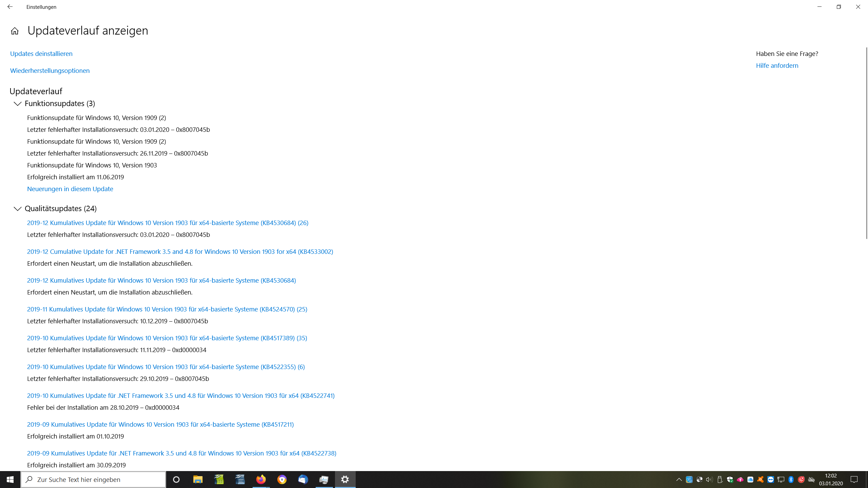
Task: Open .NET Framework KB4533002 update link
Action: coord(180,251)
